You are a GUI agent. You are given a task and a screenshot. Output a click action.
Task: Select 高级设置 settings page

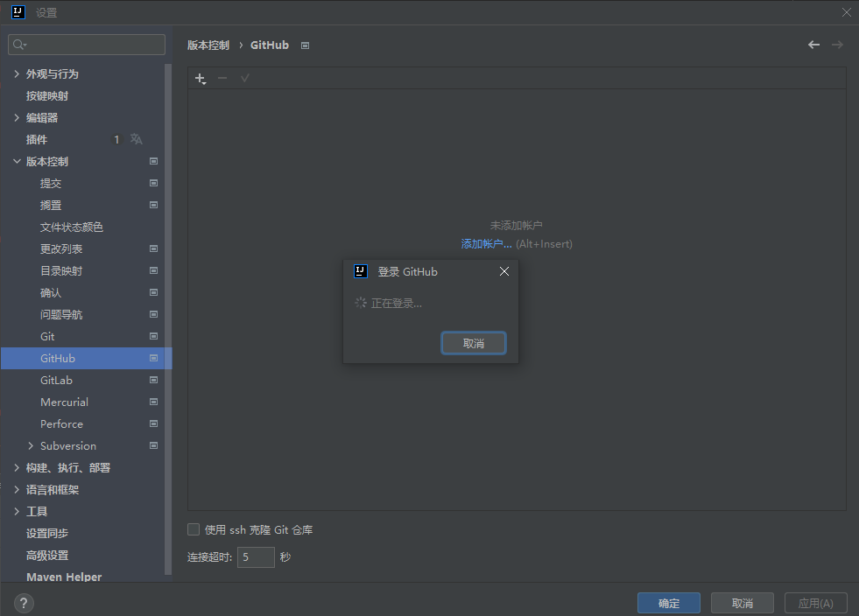pos(47,556)
